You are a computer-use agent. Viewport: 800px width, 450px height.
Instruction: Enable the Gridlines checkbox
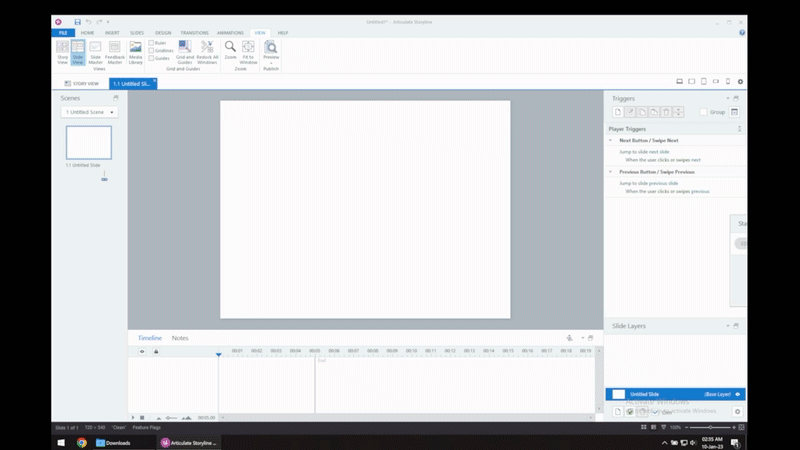(x=151, y=50)
